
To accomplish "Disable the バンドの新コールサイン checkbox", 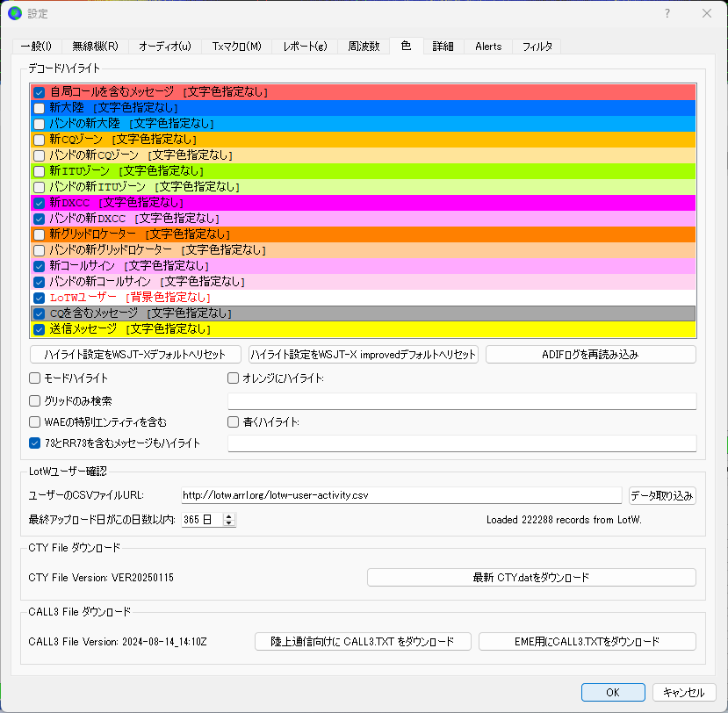I will pos(39,282).
